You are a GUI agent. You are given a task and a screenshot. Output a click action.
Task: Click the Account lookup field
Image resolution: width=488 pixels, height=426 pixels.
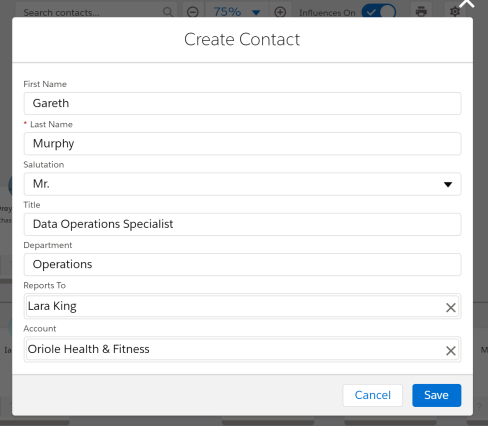[x=242, y=349]
